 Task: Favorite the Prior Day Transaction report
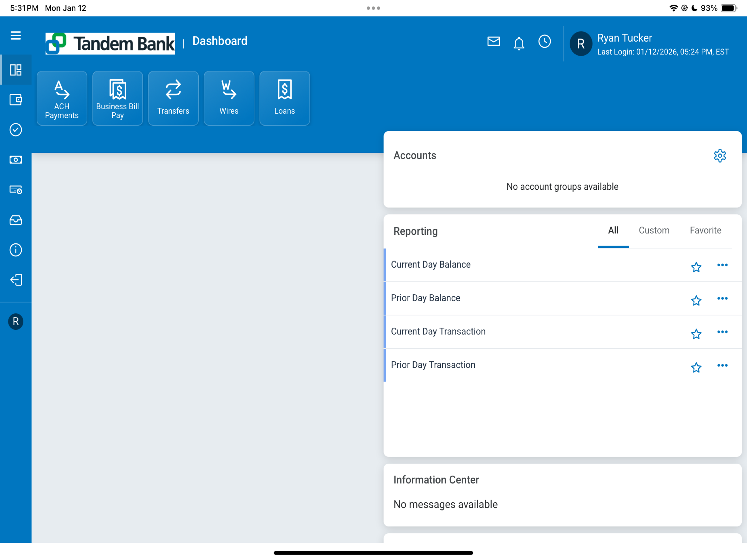point(696,367)
